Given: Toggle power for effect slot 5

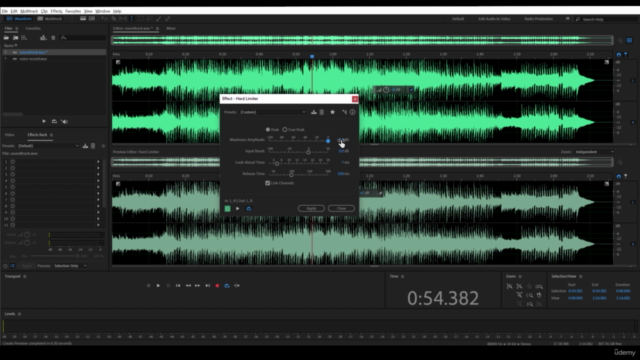Looking at the screenshot, I should click(x=13, y=187).
